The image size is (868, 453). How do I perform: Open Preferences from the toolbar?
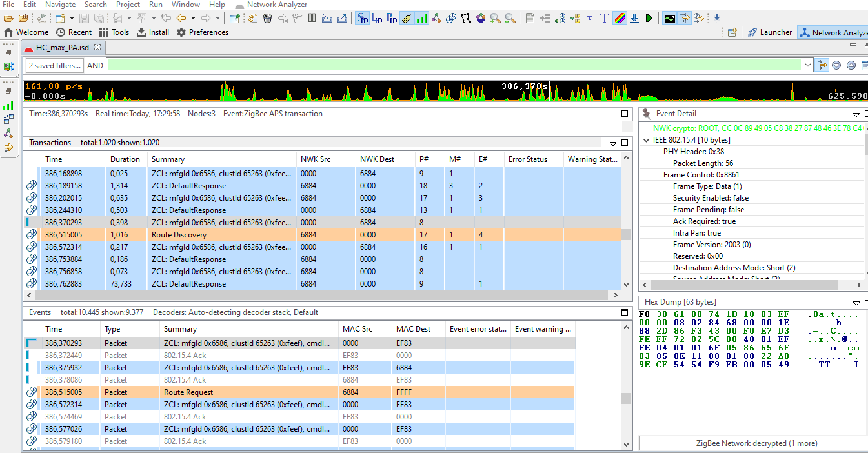pyautogui.click(x=203, y=32)
